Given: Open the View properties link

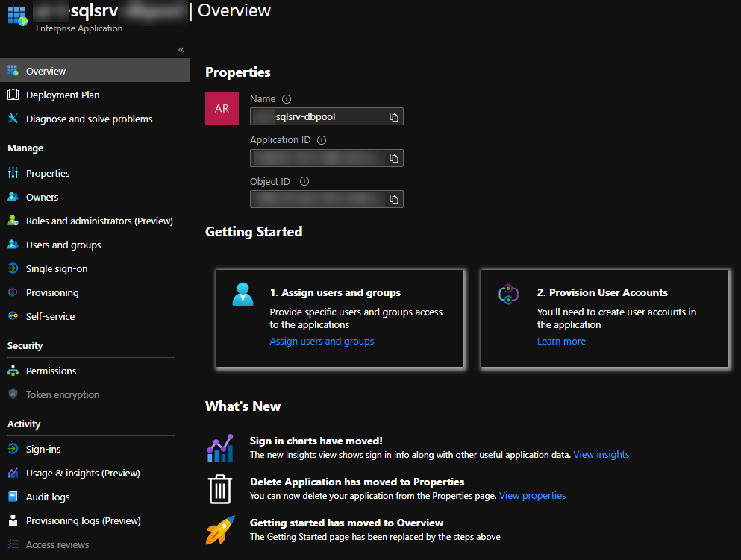Looking at the screenshot, I should [532, 495].
